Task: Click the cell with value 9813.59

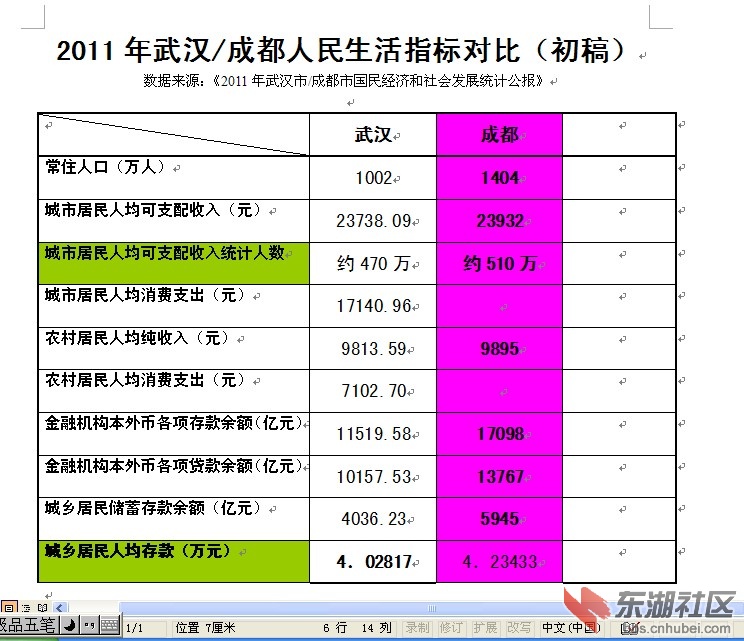Action: point(373,349)
